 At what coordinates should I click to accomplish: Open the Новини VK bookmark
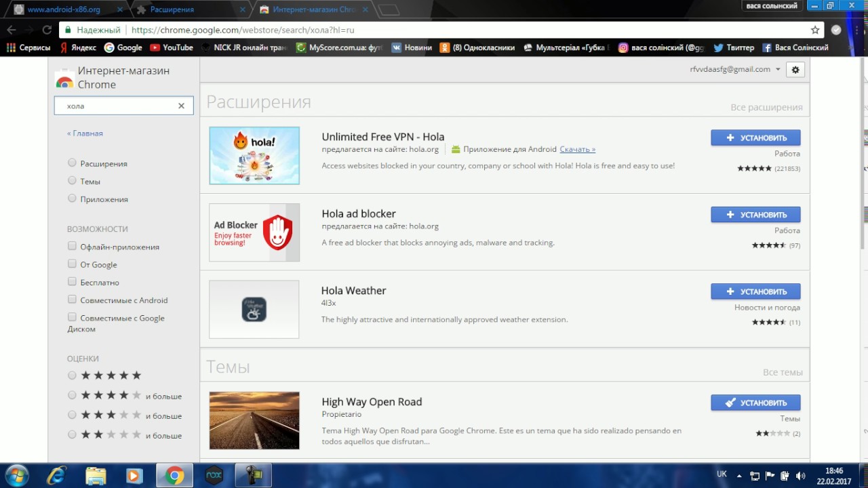pyautogui.click(x=412, y=47)
